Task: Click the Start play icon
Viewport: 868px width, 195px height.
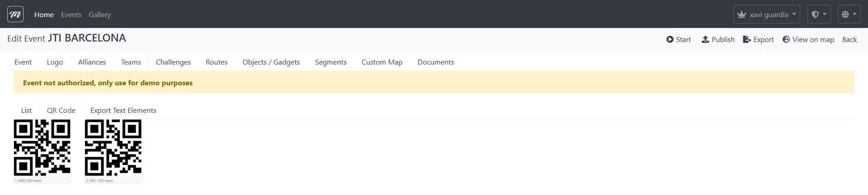Action: tap(670, 40)
